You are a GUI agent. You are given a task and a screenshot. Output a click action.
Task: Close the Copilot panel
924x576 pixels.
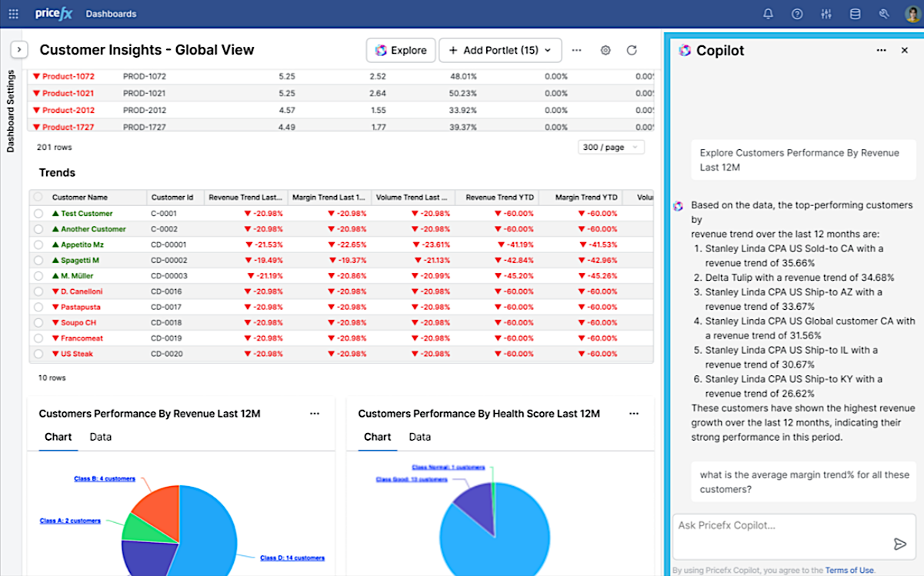pyautogui.click(x=905, y=50)
